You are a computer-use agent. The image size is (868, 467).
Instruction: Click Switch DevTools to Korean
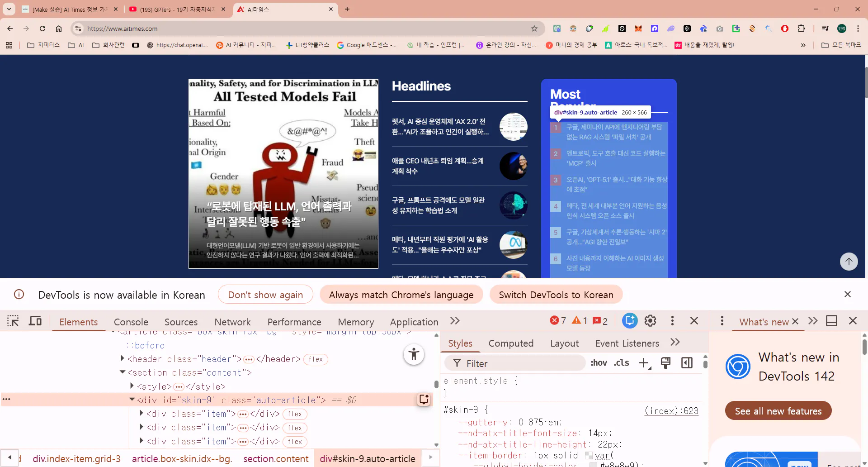(556, 295)
